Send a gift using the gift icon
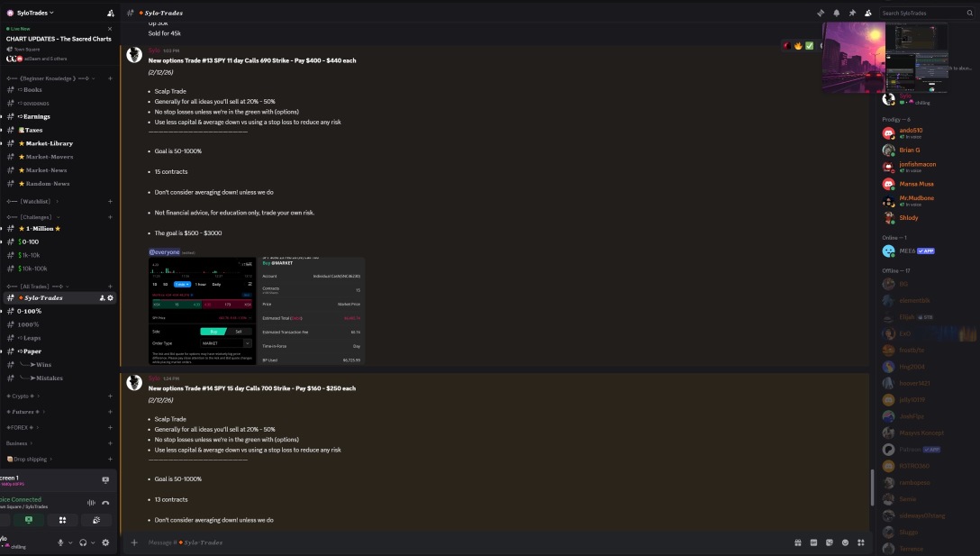Viewport: 980px width, 556px height. [798, 542]
